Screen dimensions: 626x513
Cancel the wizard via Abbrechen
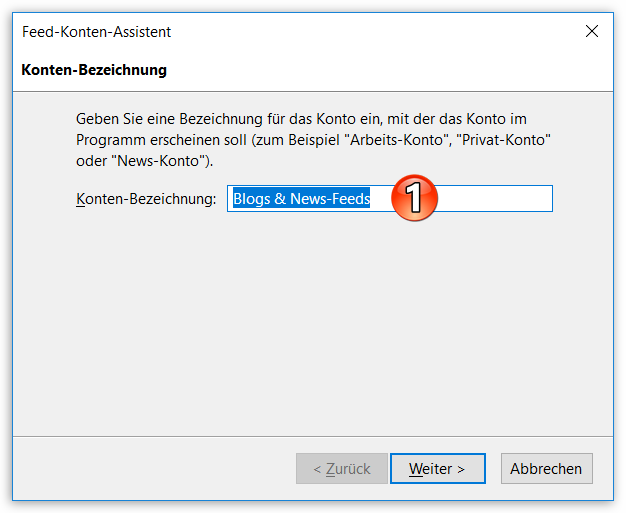coord(547,468)
